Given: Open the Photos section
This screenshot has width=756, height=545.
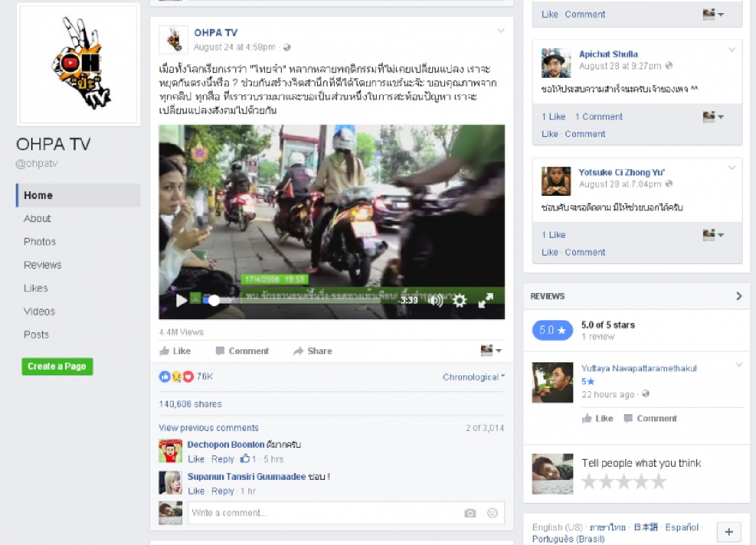Looking at the screenshot, I should pos(40,242).
